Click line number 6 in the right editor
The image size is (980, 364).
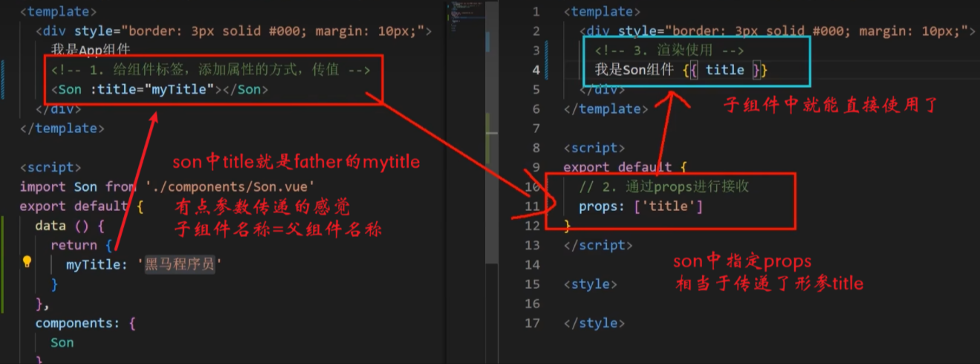click(x=536, y=108)
